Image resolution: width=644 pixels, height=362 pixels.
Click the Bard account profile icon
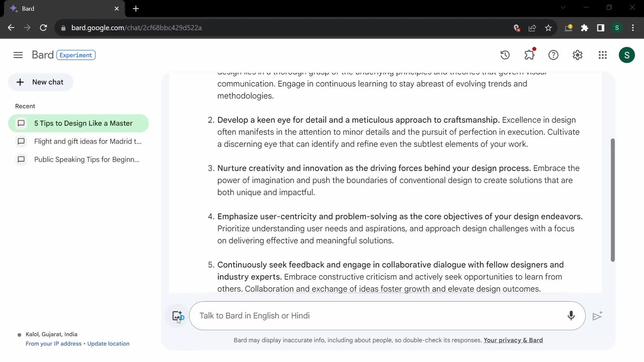point(627,55)
